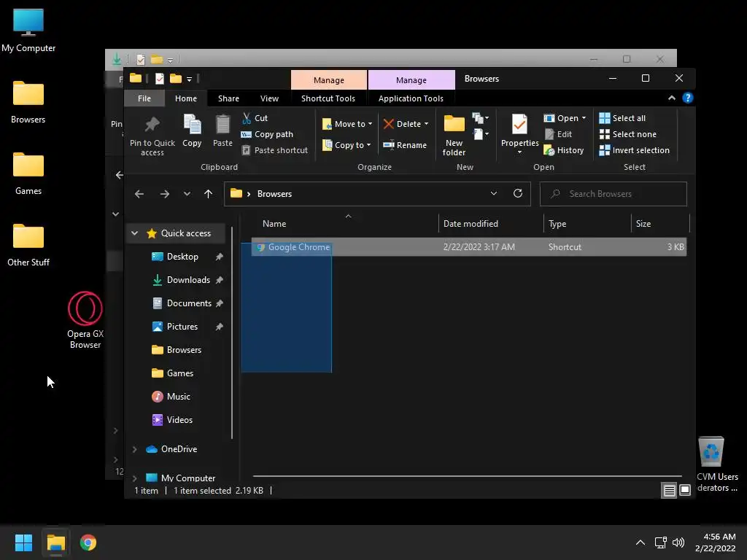Open File Explorer help icon
The image size is (747, 560).
(x=687, y=98)
